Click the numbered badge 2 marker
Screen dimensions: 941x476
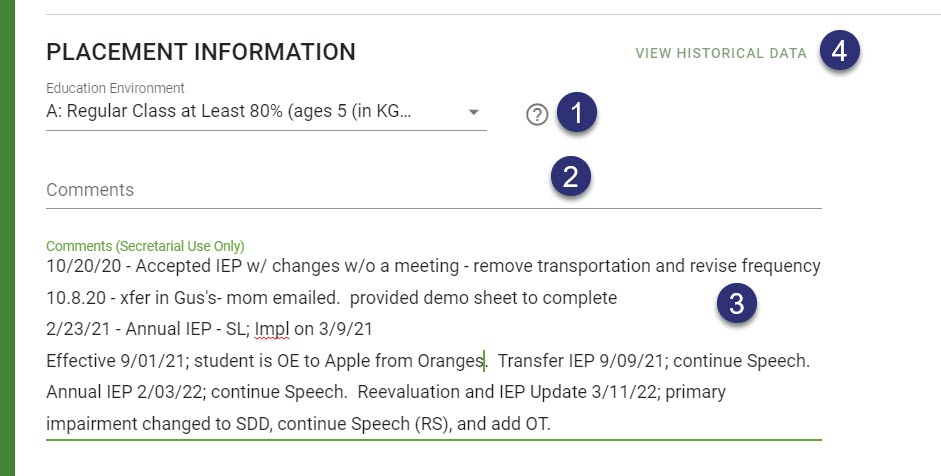(x=571, y=176)
